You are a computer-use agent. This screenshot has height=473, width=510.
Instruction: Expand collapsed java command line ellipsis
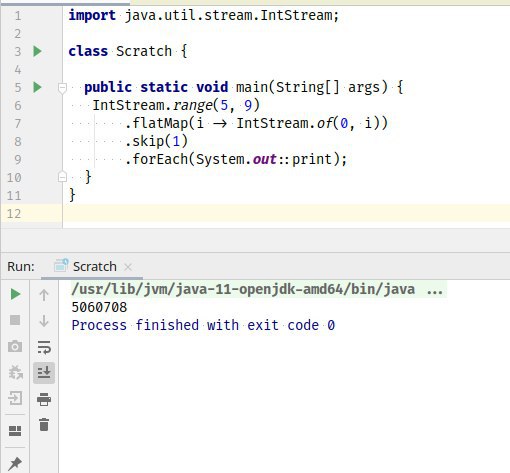click(x=435, y=289)
